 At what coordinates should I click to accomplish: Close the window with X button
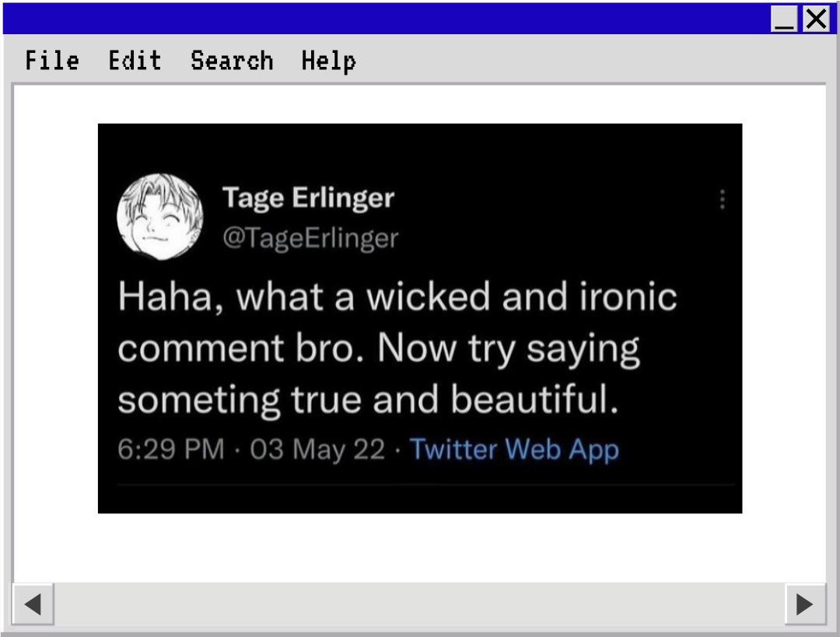(816, 19)
